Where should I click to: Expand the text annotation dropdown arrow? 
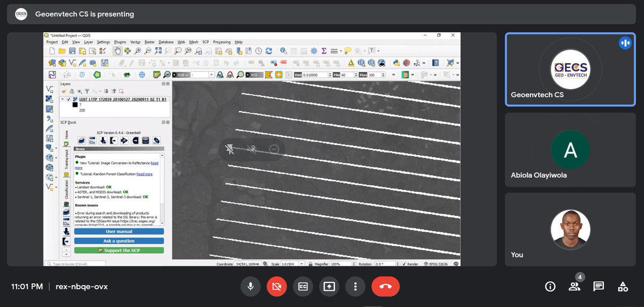[378, 51]
